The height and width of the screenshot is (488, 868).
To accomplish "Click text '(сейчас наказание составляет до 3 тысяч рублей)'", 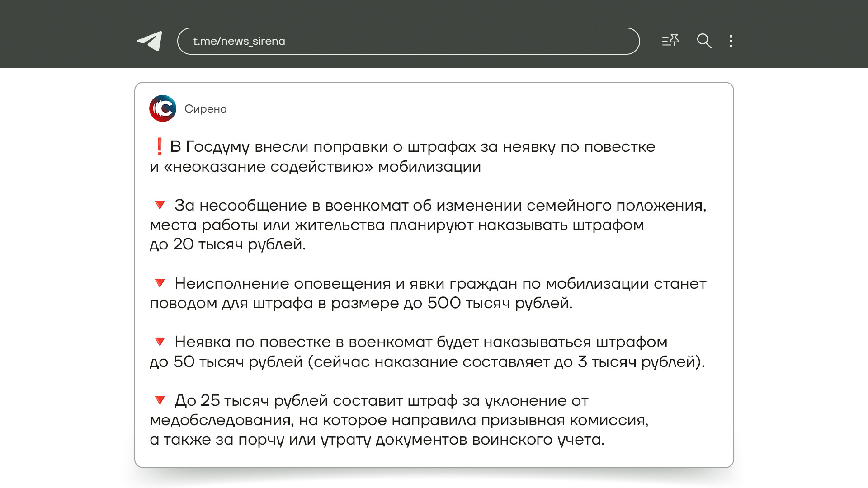I will click(505, 362).
